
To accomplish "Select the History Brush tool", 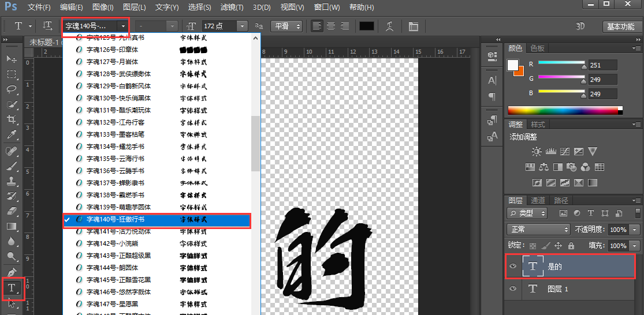I will coord(12,196).
